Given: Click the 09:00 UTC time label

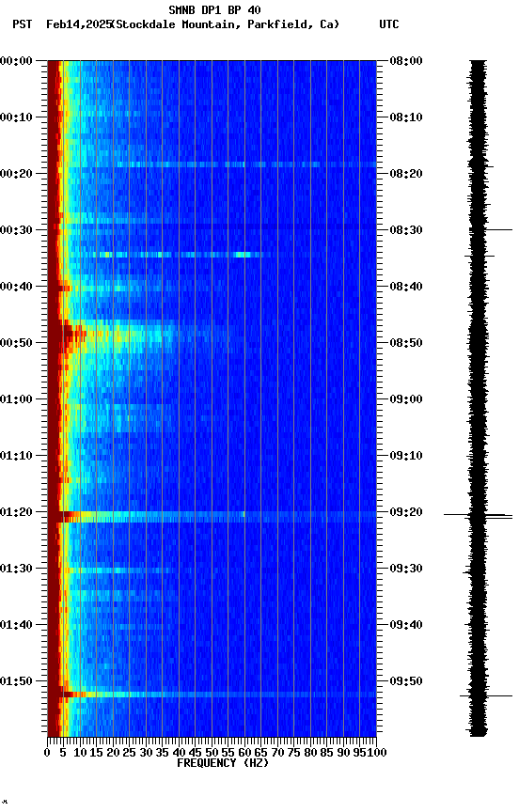Looking at the screenshot, I should click(406, 399).
